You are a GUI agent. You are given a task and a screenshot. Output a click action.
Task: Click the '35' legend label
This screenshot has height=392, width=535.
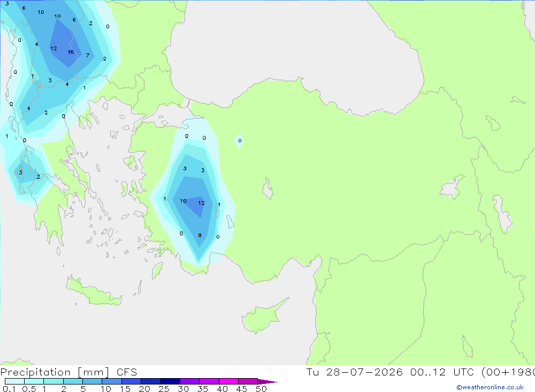click(x=203, y=389)
